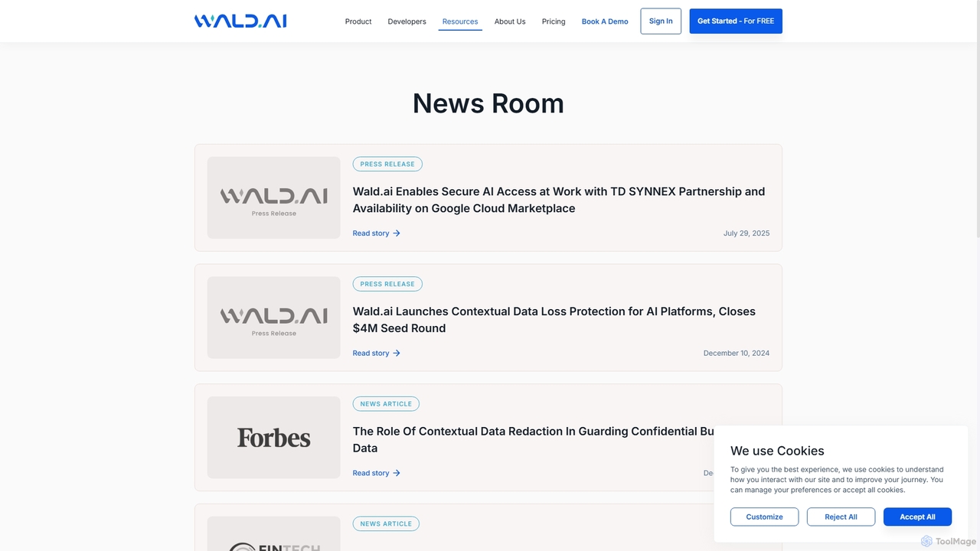Open the Forbes logo thumbnail
Image resolution: width=980 pixels, height=551 pixels.
(274, 438)
